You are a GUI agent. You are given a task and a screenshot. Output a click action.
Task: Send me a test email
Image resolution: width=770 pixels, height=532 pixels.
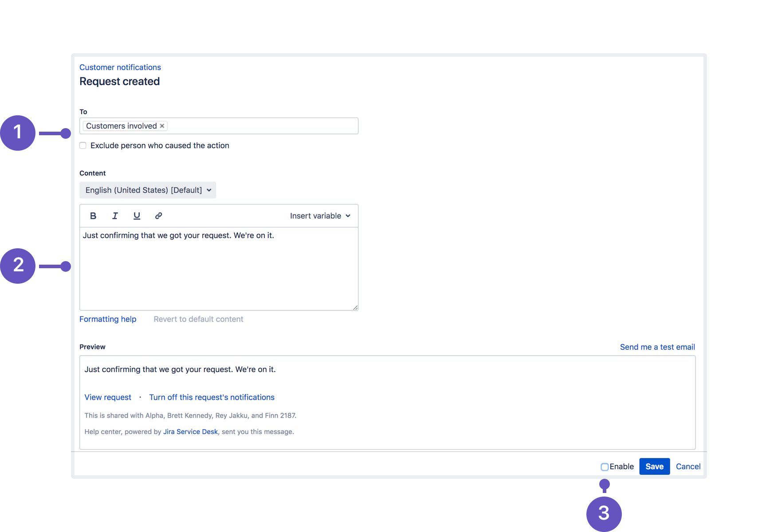pos(657,347)
